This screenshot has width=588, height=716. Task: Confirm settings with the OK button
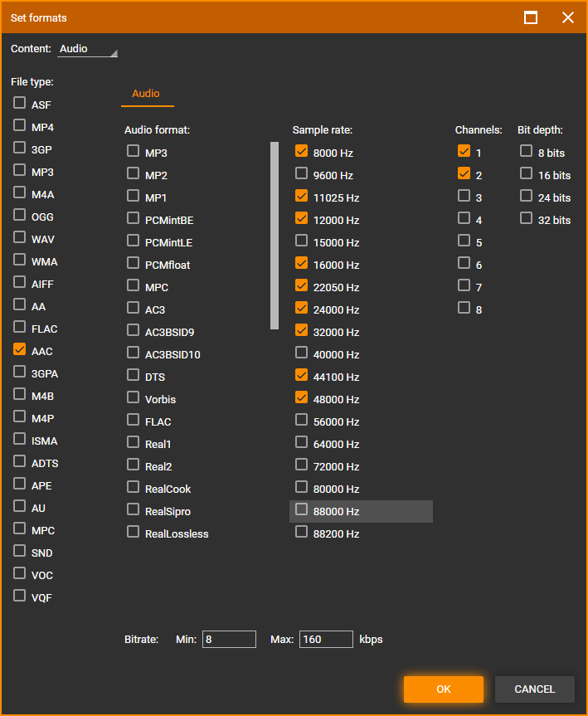tap(444, 689)
